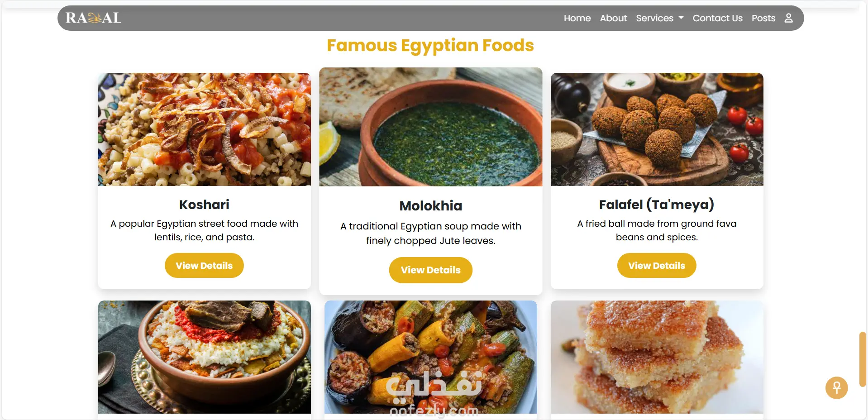Open the Posts page
The width and height of the screenshot is (868, 420).
coord(763,18)
